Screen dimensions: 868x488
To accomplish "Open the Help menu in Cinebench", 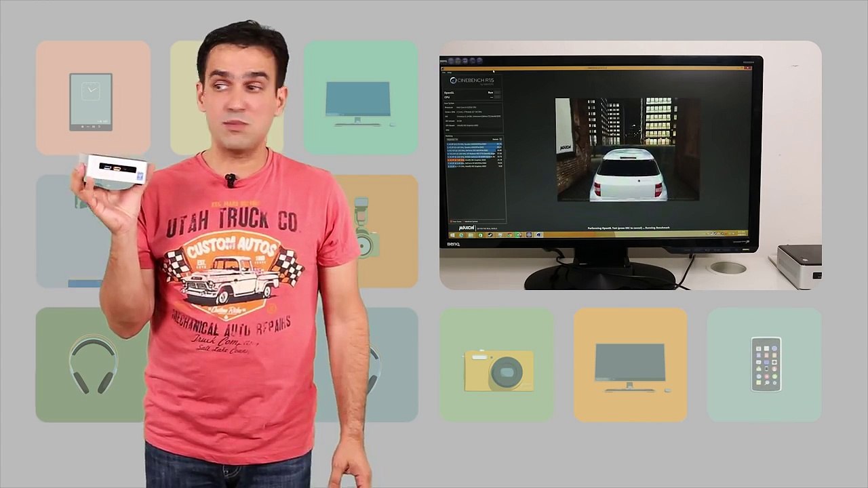I will click(449, 73).
